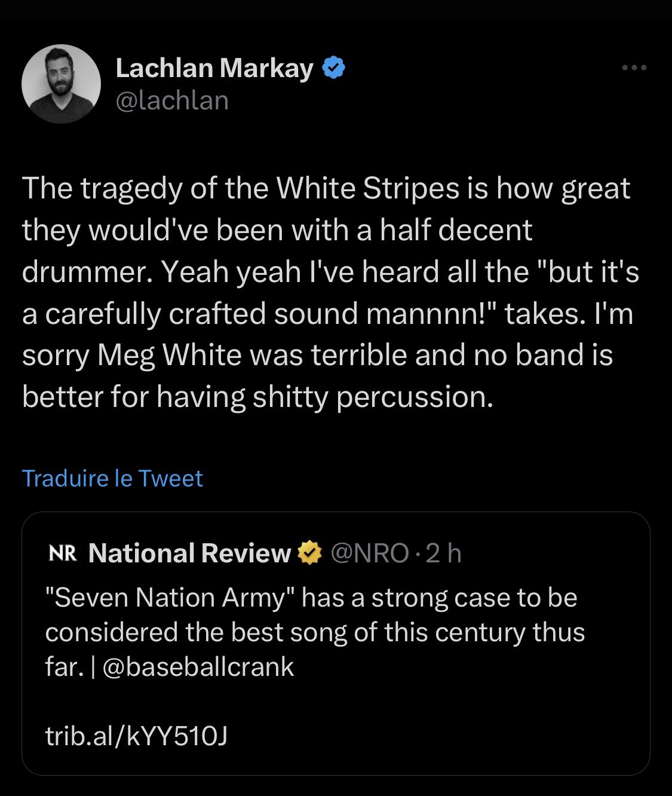The width and height of the screenshot is (672, 796).
Task: Click "Traduire le Tweet" translate link
Action: pos(112,479)
